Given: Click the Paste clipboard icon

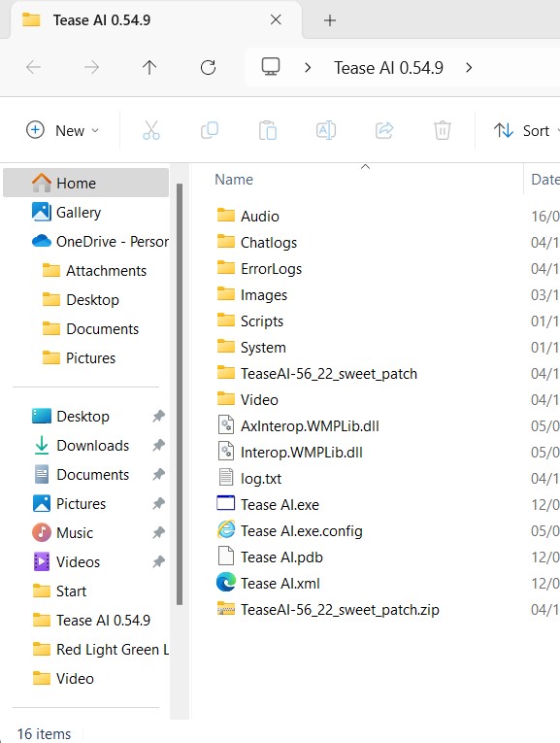Looking at the screenshot, I should coord(268,130).
